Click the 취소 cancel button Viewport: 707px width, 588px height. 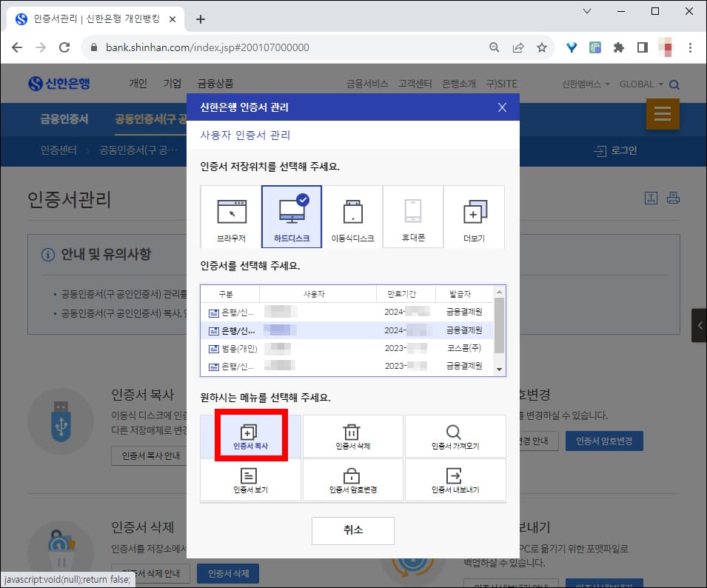click(352, 530)
